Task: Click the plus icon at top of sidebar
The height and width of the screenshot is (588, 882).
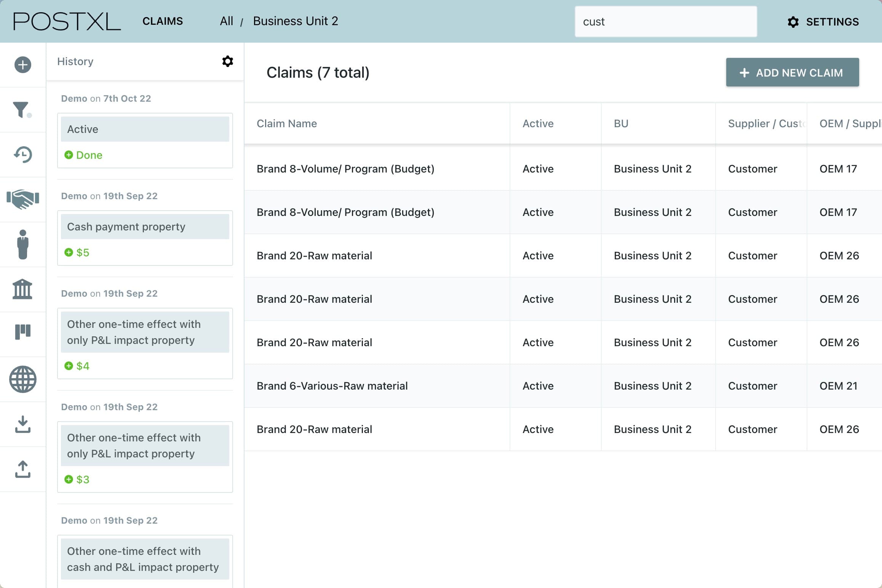Action: [23, 65]
